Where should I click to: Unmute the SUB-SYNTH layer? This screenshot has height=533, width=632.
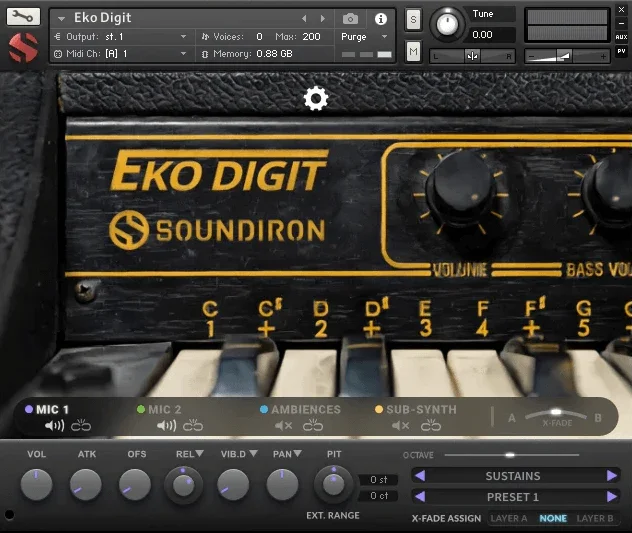(400, 425)
